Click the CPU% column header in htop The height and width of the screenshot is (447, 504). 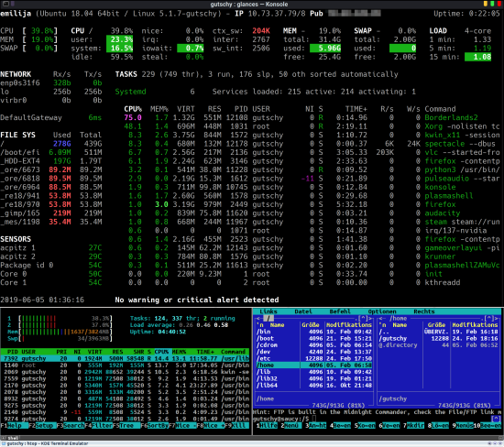[161, 352]
